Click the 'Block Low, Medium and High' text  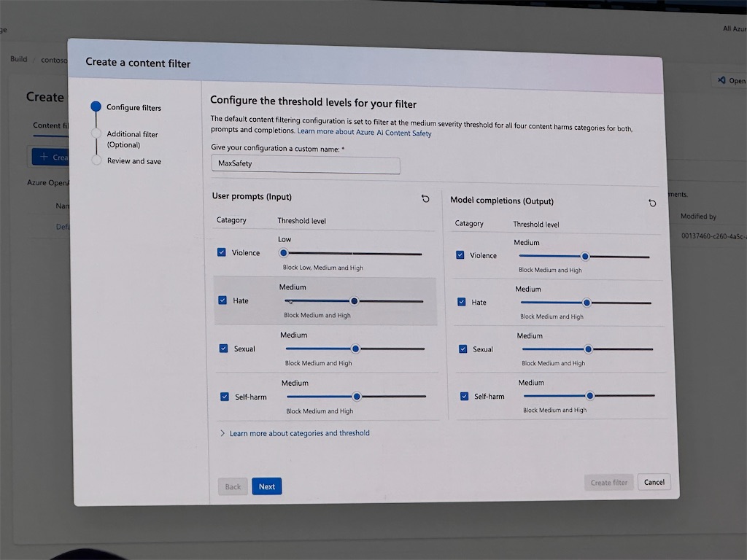[323, 268]
